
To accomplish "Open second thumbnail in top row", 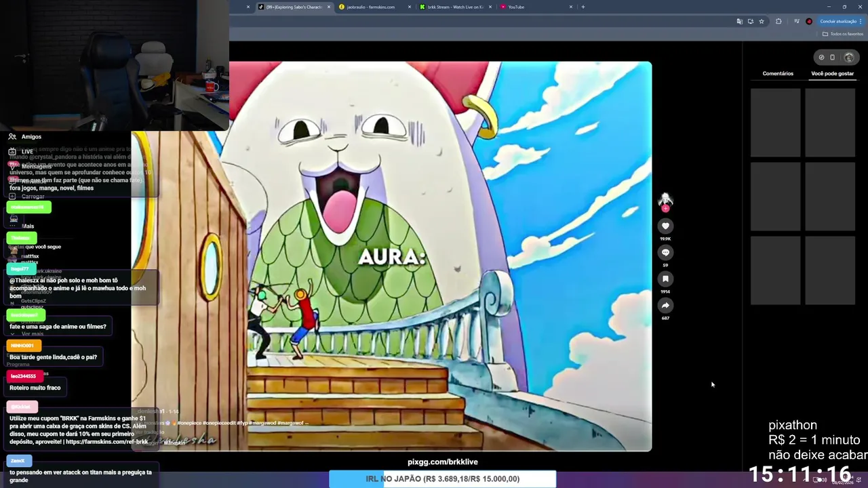I will (830, 123).
